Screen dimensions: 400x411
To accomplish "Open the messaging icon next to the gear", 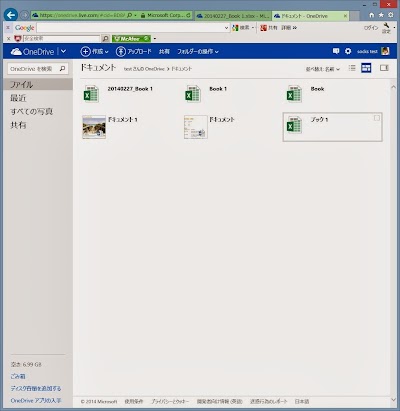I will pos(336,51).
